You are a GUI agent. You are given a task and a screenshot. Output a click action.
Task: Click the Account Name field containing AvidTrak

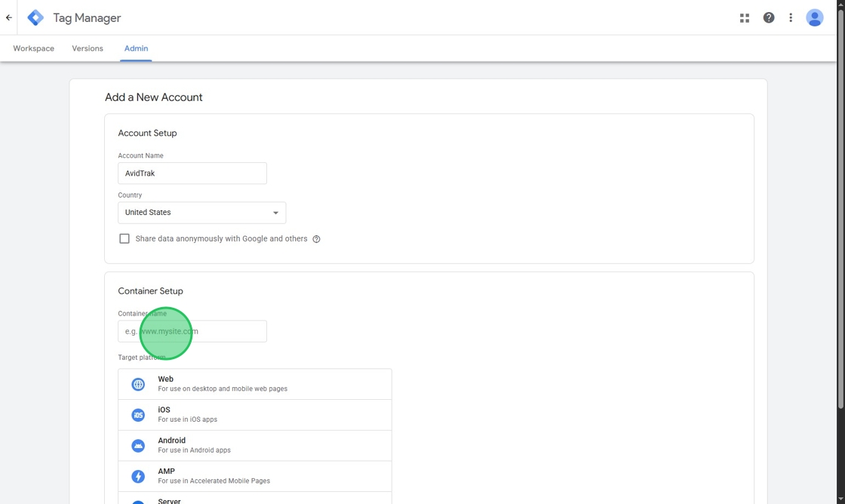192,173
